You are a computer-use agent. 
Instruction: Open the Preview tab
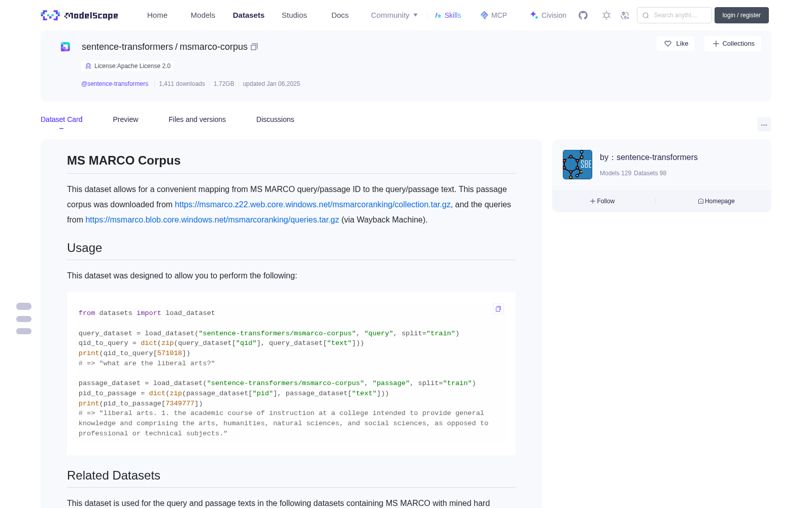tap(125, 119)
